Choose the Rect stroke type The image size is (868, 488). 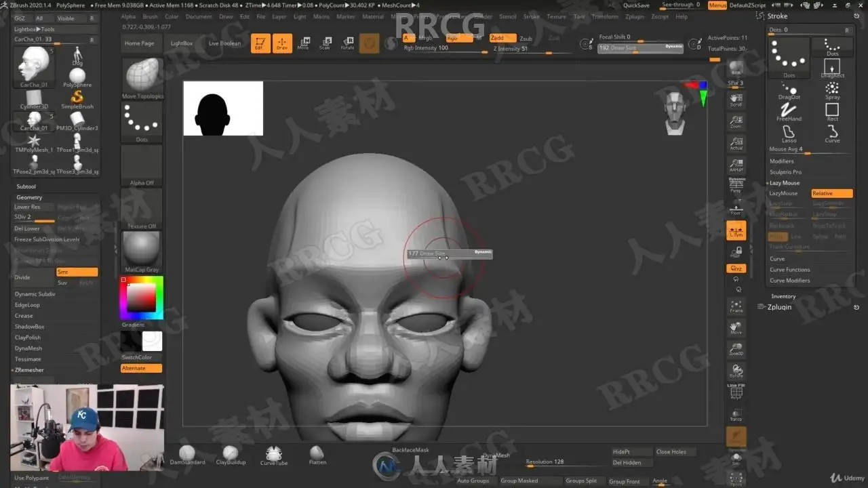click(x=832, y=112)
